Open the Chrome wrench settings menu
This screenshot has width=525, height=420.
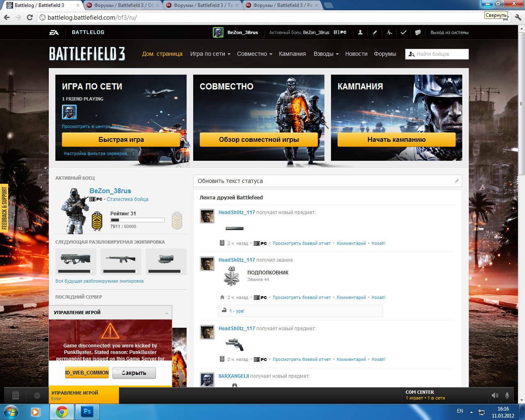(x=518, y=17)
